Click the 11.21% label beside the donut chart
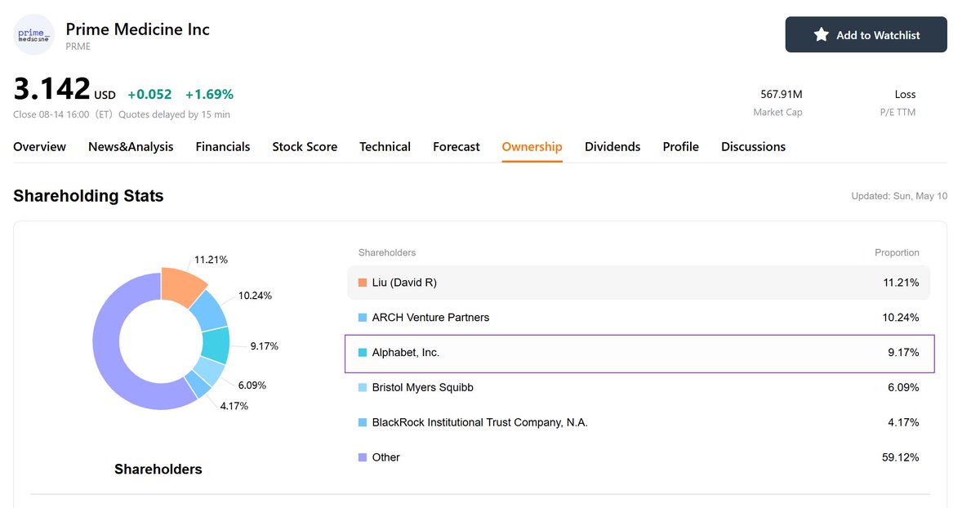This screenshot has height=508, width=980. (211, 260)
